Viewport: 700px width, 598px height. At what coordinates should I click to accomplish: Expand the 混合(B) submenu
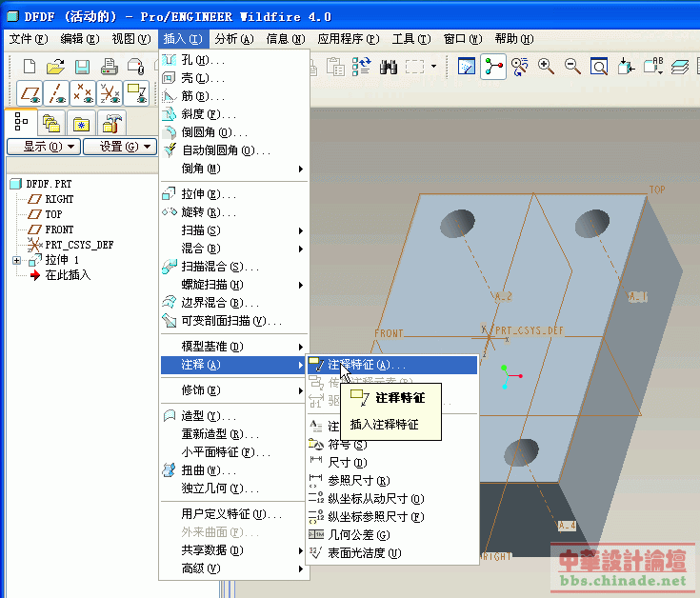234,249
